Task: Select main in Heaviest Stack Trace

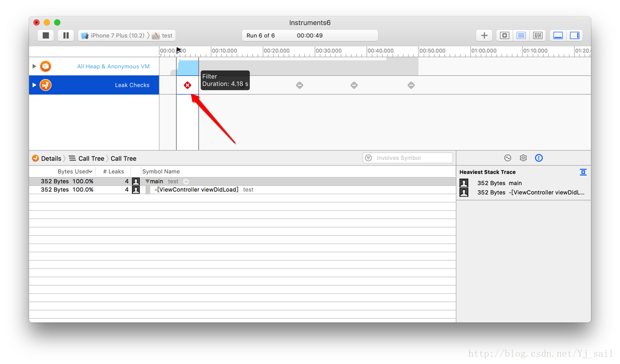Action: [515, 183]
